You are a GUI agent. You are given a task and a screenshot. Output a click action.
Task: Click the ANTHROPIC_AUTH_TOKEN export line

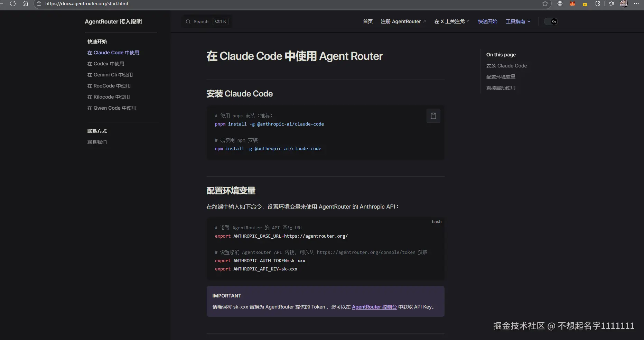260,260
